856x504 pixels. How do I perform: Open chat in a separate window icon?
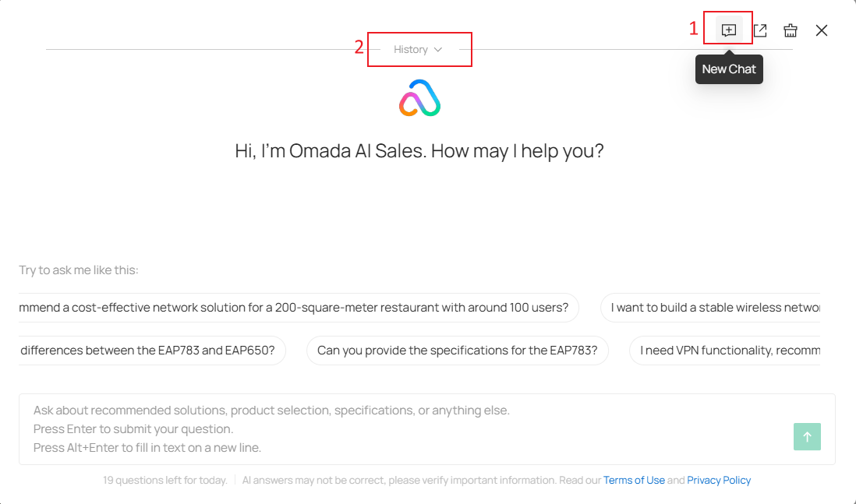coord(760,30)
